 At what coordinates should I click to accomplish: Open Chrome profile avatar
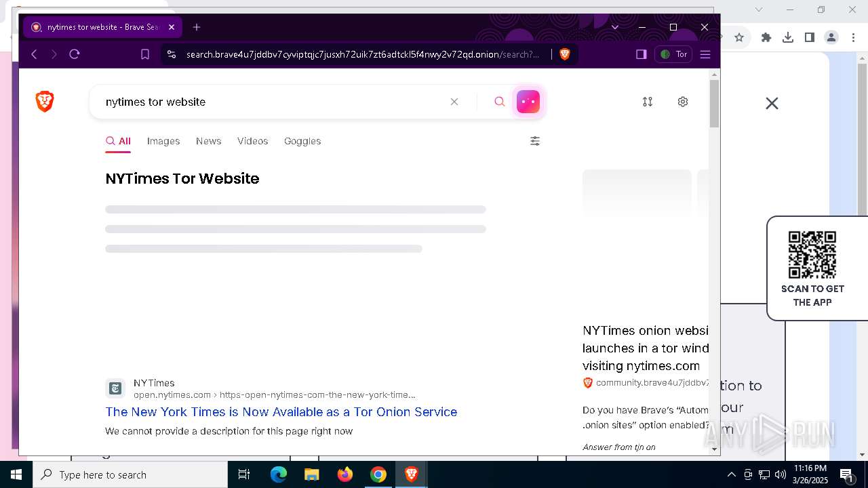(831, 37)
